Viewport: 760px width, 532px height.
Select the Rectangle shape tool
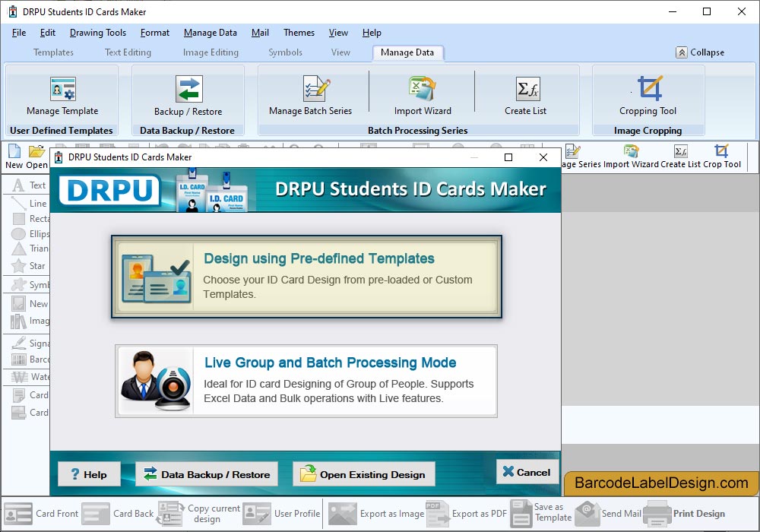tap(30, 219)
